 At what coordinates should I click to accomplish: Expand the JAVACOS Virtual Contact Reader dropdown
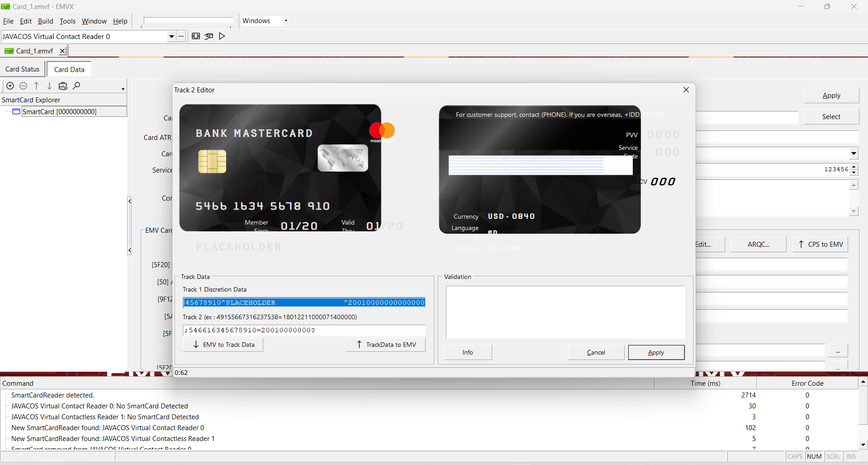[x=171, y=37]
